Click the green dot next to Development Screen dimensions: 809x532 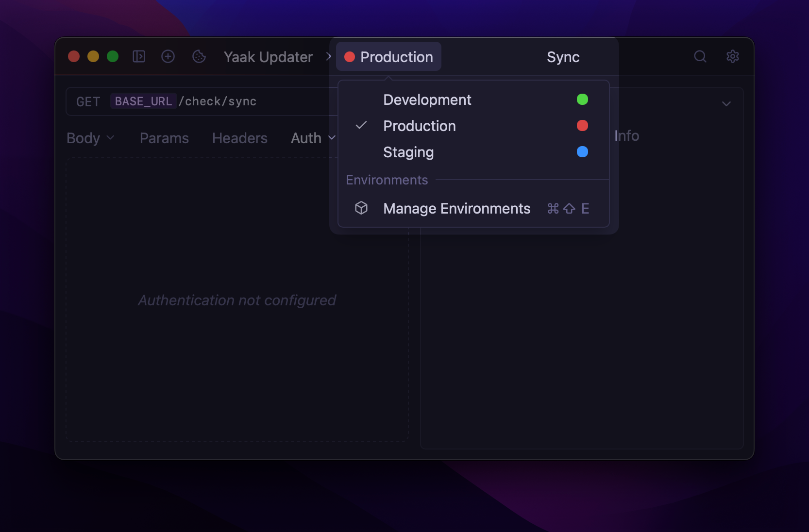pyautogui.click(x=583, y=99)
